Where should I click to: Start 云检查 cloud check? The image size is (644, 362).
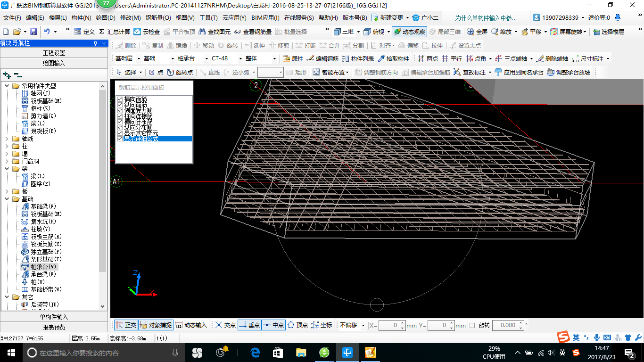pos(147,32)
